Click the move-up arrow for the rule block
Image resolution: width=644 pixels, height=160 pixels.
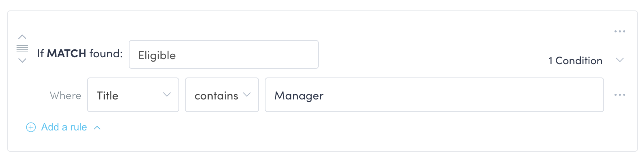click(x=22, y=37)
